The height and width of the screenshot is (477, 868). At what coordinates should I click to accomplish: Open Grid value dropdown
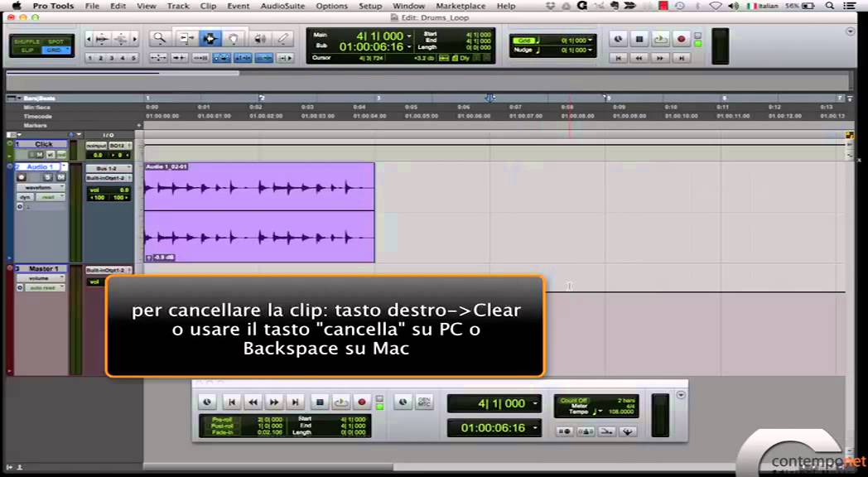point(590,41)
